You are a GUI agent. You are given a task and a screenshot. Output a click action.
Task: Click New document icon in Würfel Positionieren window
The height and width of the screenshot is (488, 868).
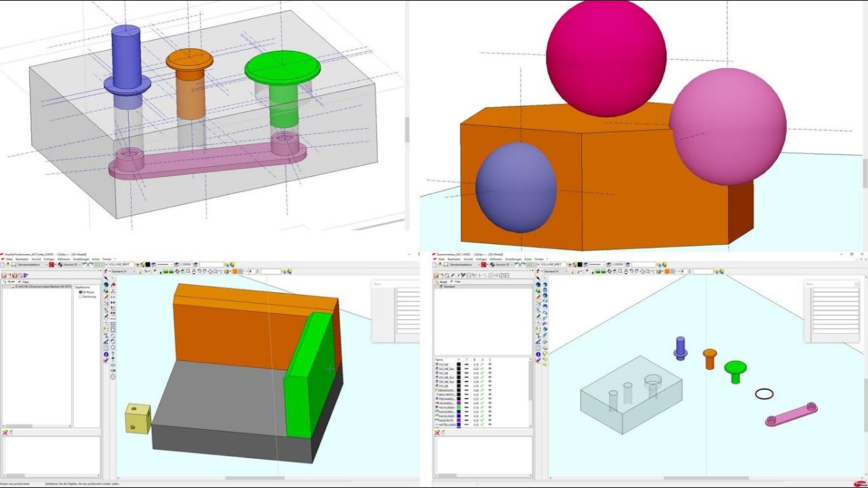tap(3, 264)
